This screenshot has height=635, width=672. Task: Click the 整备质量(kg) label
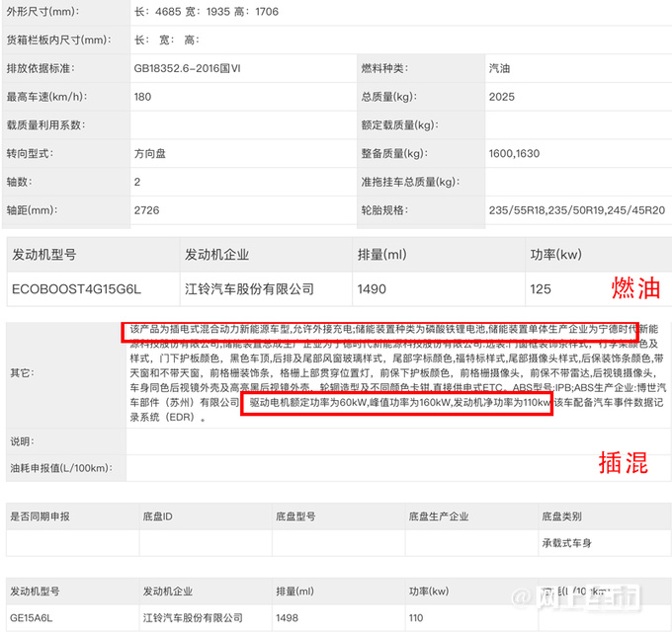point(394,153)
